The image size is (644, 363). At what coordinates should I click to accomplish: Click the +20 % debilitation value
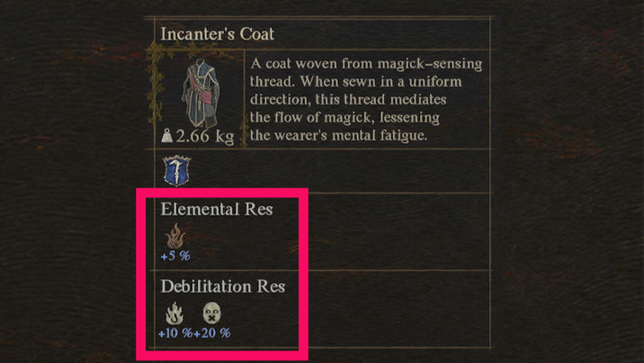click(x=212, y=333)
